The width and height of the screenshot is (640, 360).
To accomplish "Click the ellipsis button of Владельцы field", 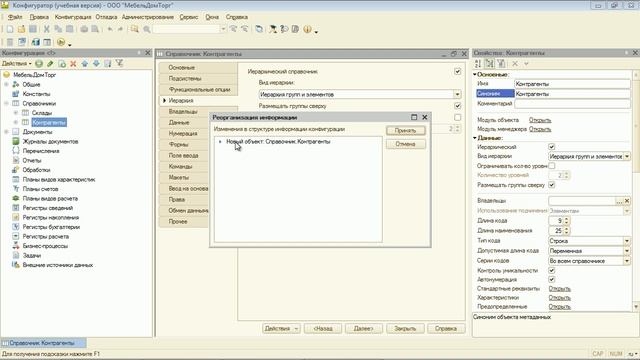I will coord(620,201).
